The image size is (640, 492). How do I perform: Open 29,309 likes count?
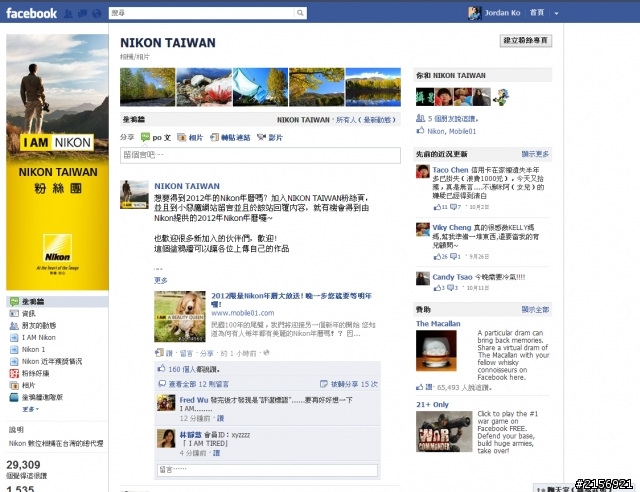[x=23, y=465]
